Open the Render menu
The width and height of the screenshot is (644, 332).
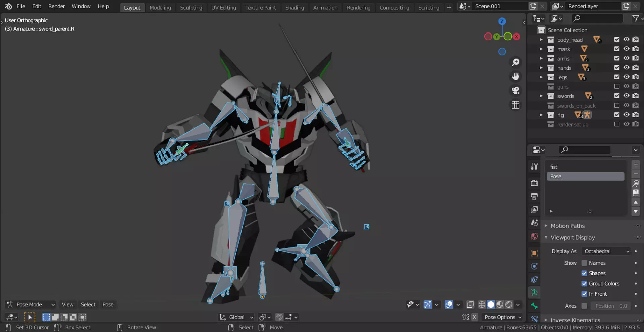click(x=56, y=6)
